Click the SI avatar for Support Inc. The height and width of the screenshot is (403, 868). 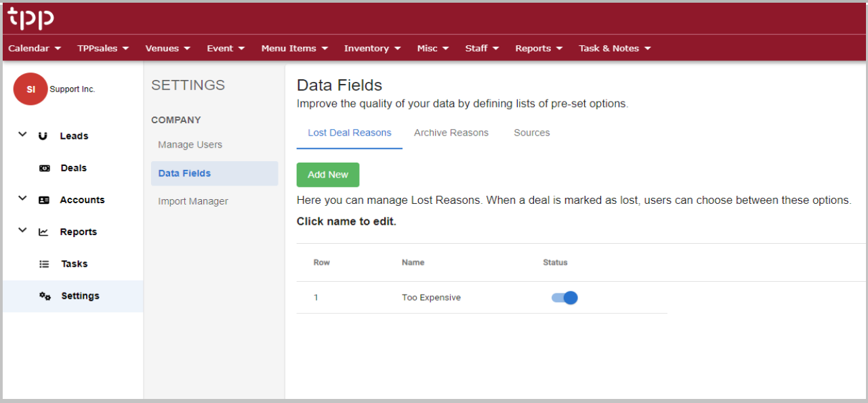pos(30,89)
